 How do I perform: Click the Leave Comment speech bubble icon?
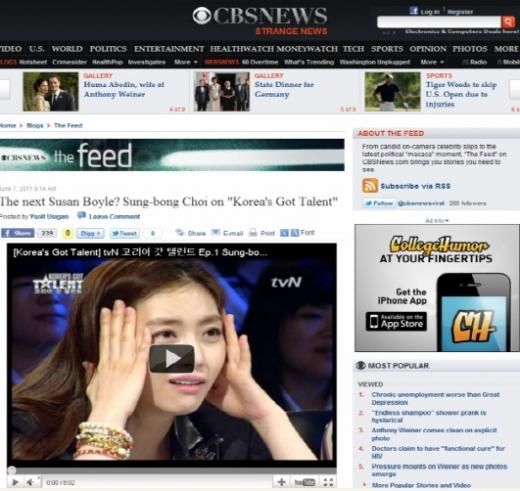[x=82, y=215]
